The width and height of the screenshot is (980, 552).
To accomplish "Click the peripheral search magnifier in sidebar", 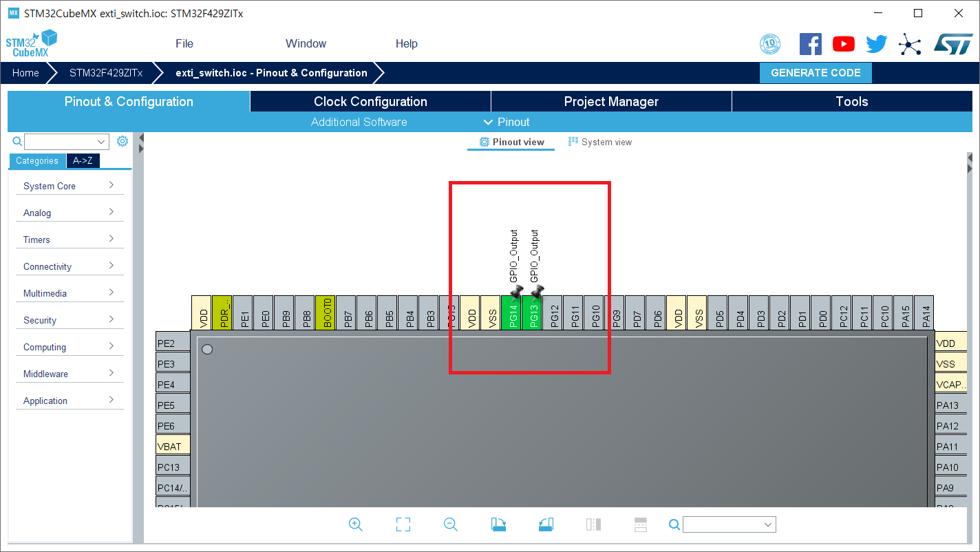I will (17, 141).
